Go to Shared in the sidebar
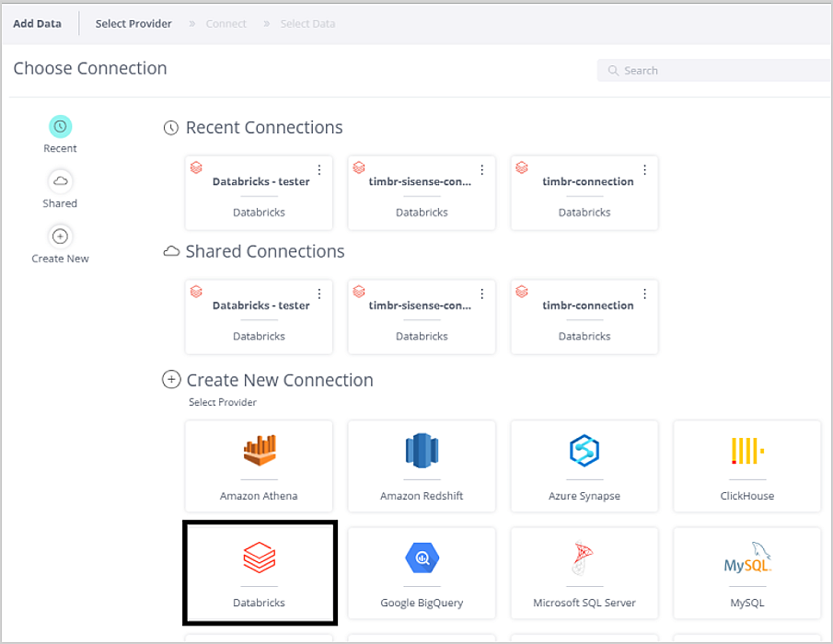833x644 pixels. pyautogui.click(x=60, y=181)
